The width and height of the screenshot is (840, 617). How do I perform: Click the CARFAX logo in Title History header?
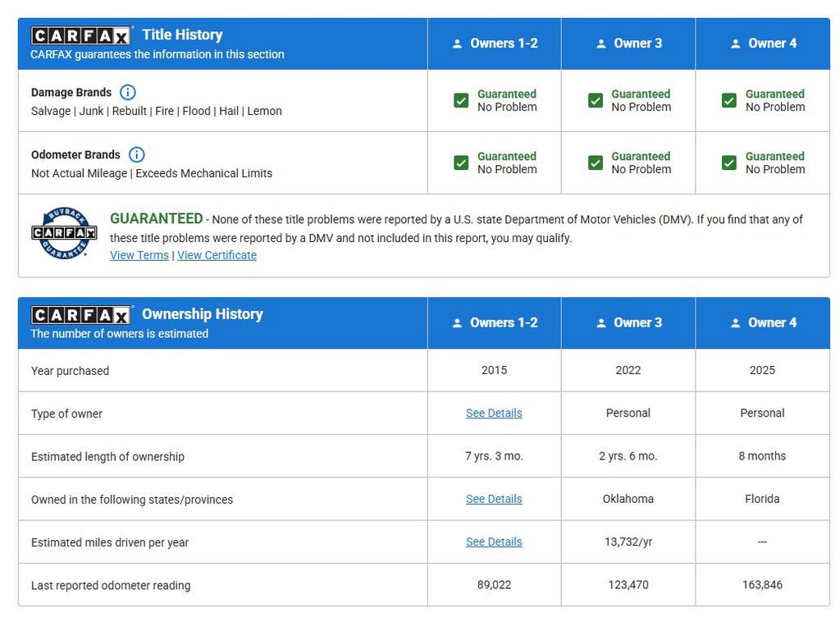(x=80, y=36)
